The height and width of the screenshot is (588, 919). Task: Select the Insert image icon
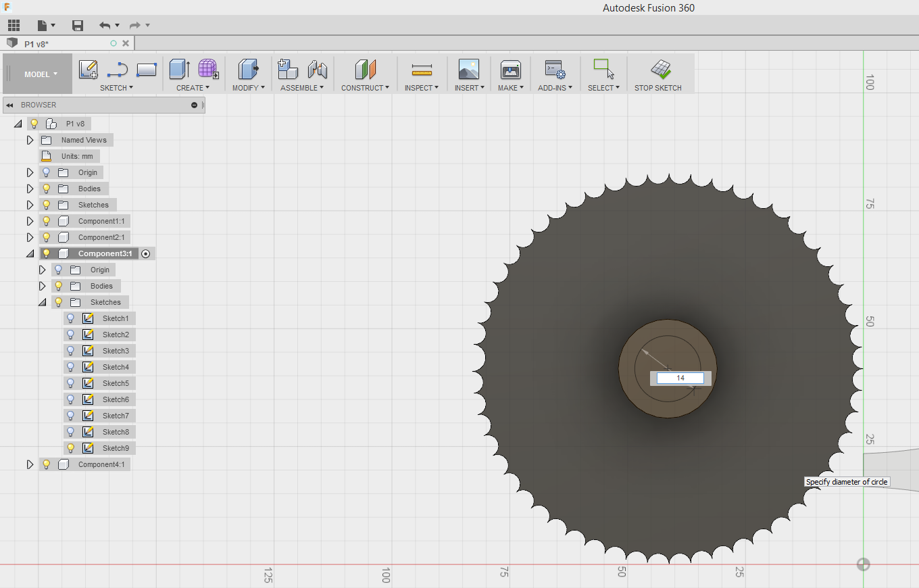click(468, 69)
